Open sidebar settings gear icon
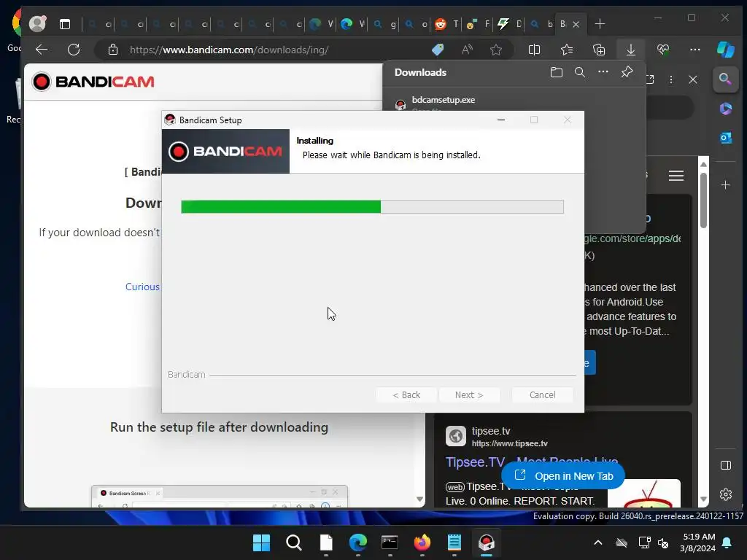 726,494
